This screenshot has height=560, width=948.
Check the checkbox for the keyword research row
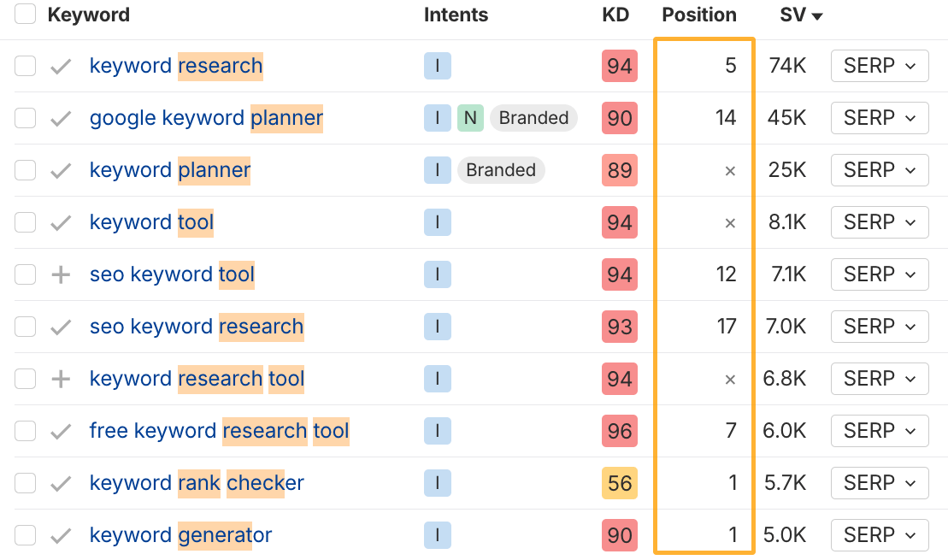(x=25, y=66)
